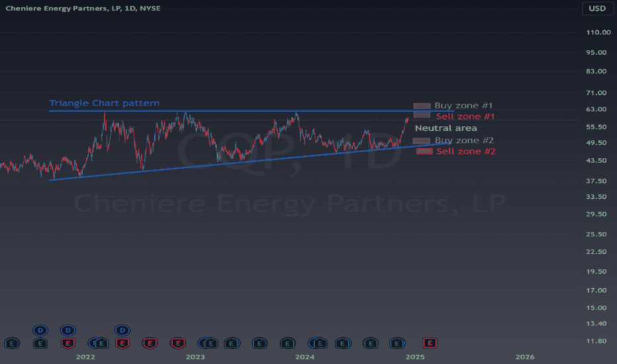Click the chart title 'Cheniere Energy Partners, LP, 1D, NYSE'
Viewport: 617px width, 364px height.
click(x=83, y=8)
